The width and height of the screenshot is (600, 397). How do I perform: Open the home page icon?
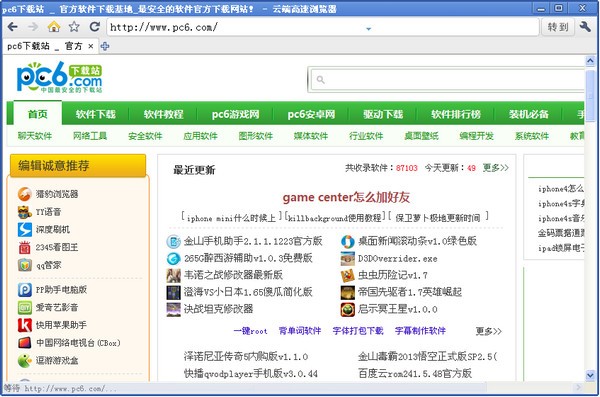coord(54,27)
